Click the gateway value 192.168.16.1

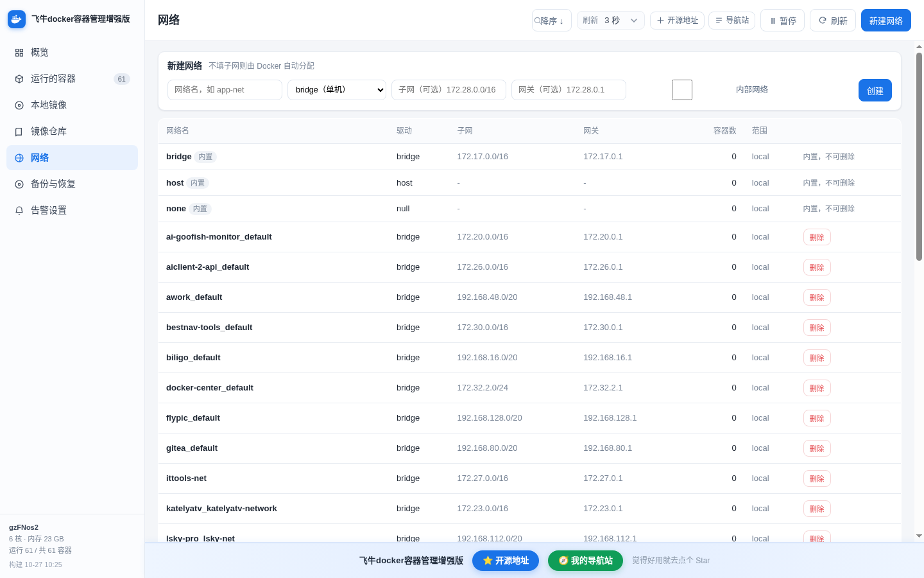click(x=608, y=358)
